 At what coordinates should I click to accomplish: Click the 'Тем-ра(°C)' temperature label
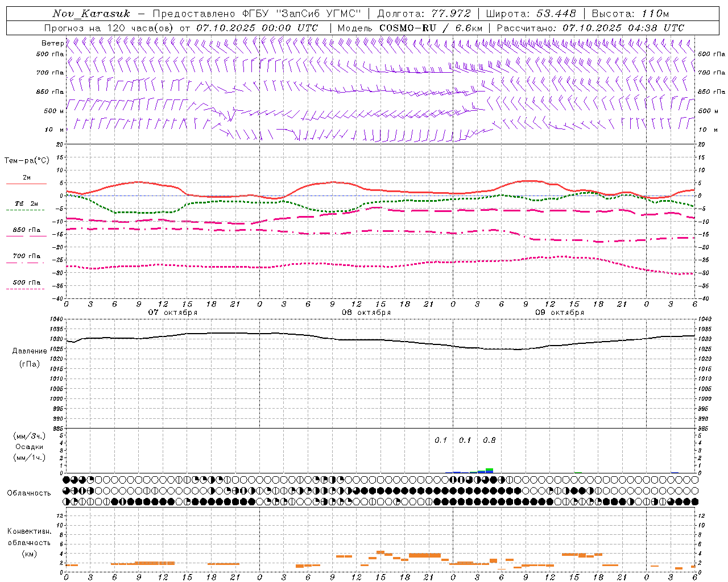point(27,160)
